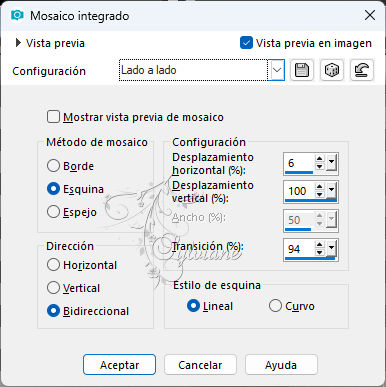Open slider dropdown for horizontal displacement

331,162
